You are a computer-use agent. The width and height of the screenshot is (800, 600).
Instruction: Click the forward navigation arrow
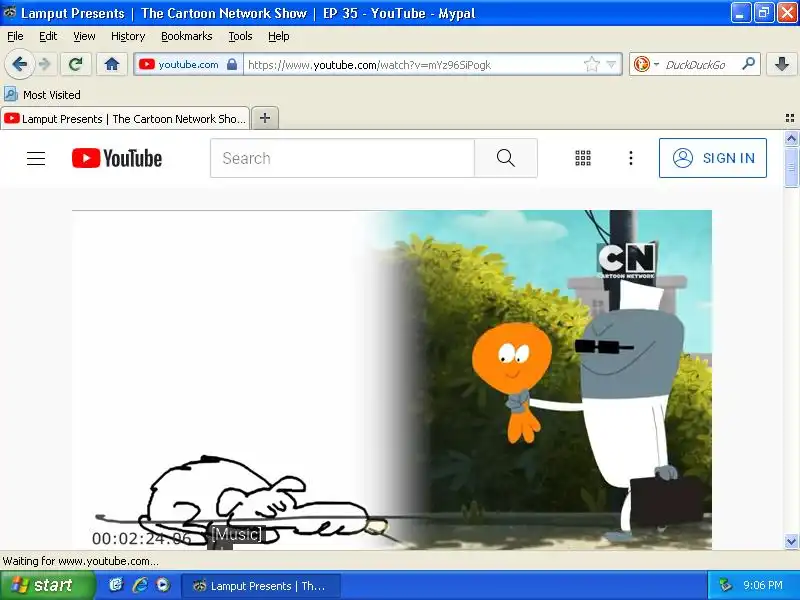(45, 64)
